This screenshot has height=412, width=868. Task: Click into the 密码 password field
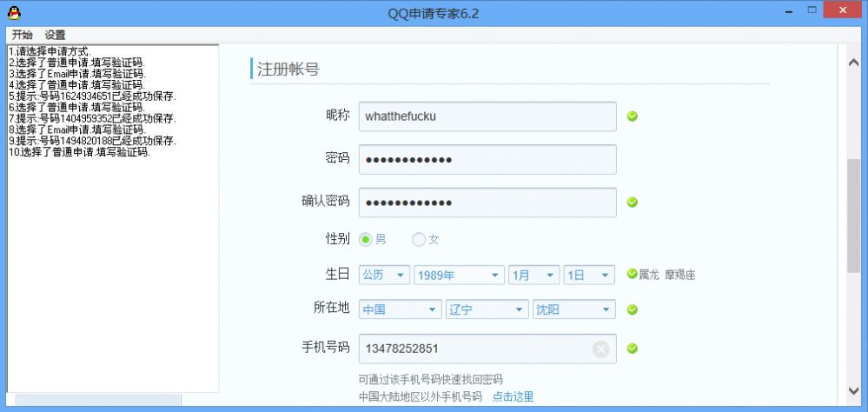point(487,159)
